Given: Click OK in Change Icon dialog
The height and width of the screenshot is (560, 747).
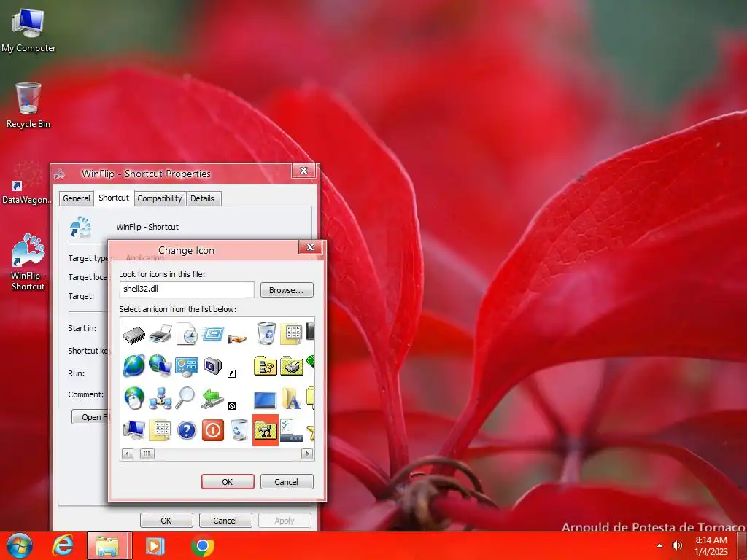Looking at the screenshot, I should click(228, 481).
